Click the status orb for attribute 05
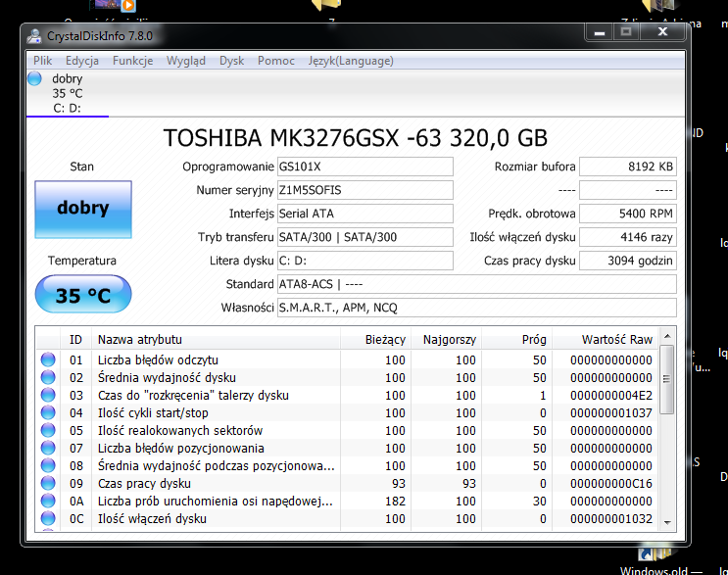 tap(48, 430)
